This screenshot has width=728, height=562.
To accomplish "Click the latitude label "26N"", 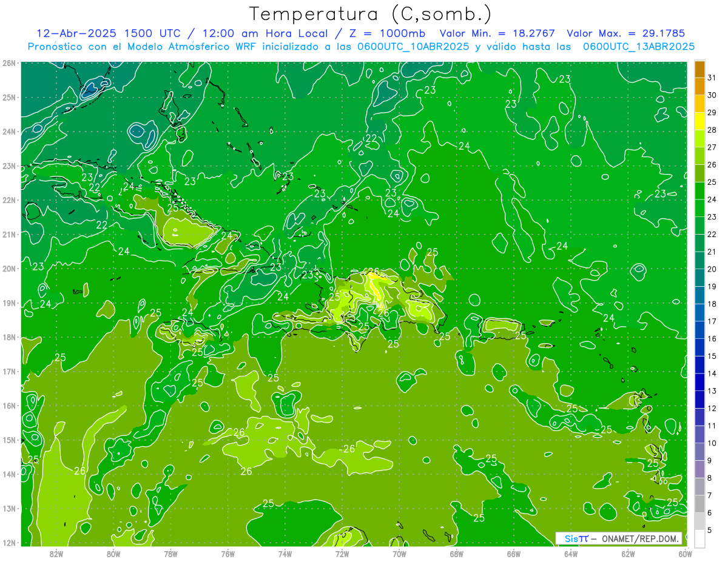I will point(8,63).
